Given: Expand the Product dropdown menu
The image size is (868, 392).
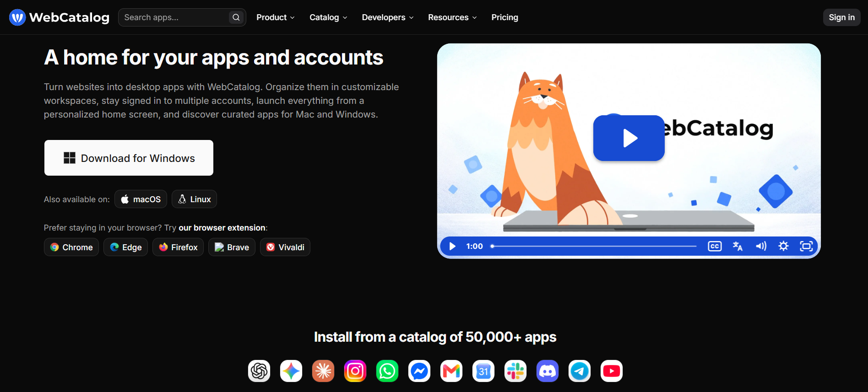Looking at the screenshot, I should click(x=275, y=17).
